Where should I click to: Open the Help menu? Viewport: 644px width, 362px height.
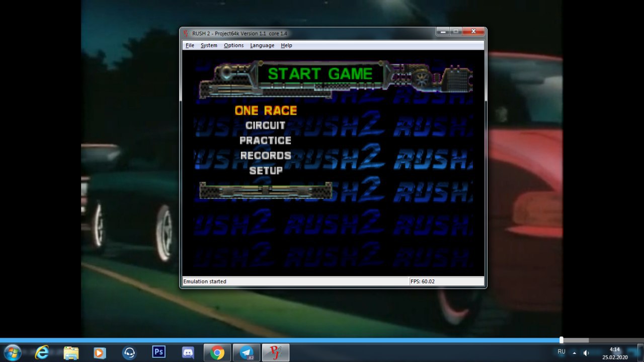[286, 45]
